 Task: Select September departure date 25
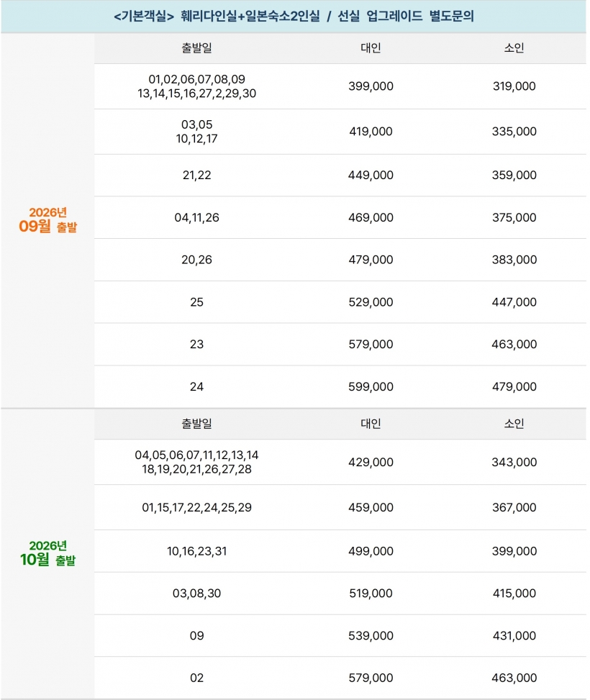pyautogui.click(x=196, y=302)
